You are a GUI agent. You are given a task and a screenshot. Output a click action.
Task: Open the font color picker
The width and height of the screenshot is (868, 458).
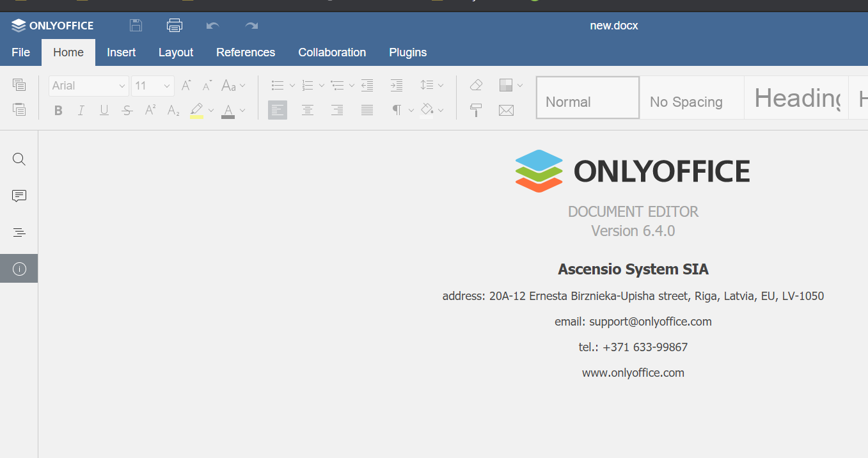pos(242,110)
